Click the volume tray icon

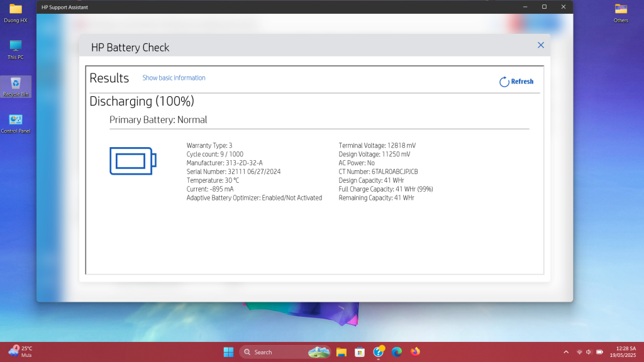pyautogui.click(x=589, y=352)
